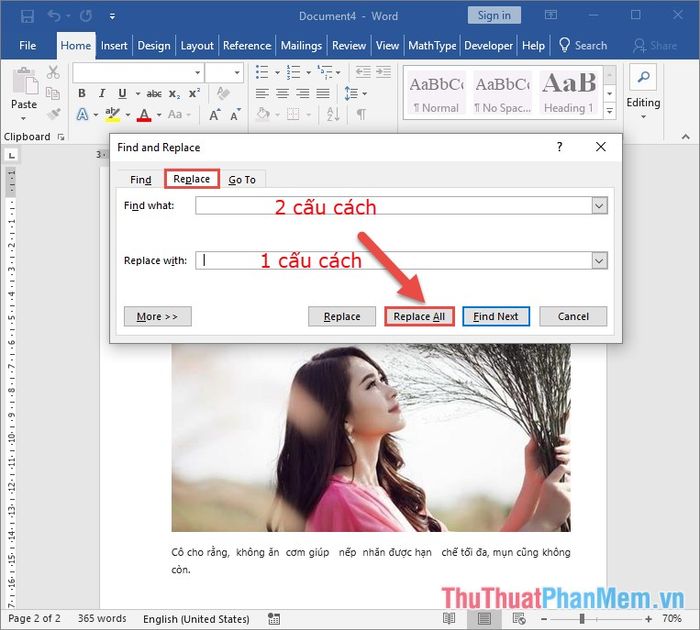The width and height of the screenshot is (700, 630).
Task: Click the font color red A icon
Action: (x=144, y=115)
